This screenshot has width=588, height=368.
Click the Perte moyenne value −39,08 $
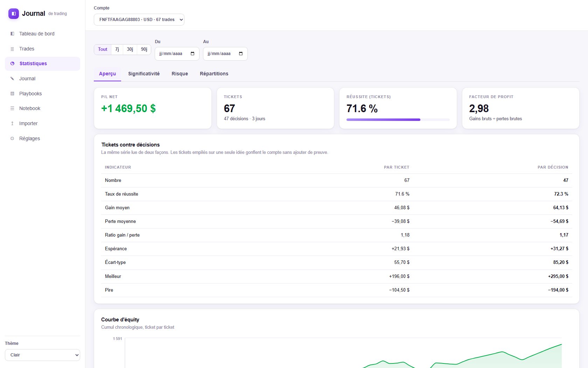coord(400,222)
